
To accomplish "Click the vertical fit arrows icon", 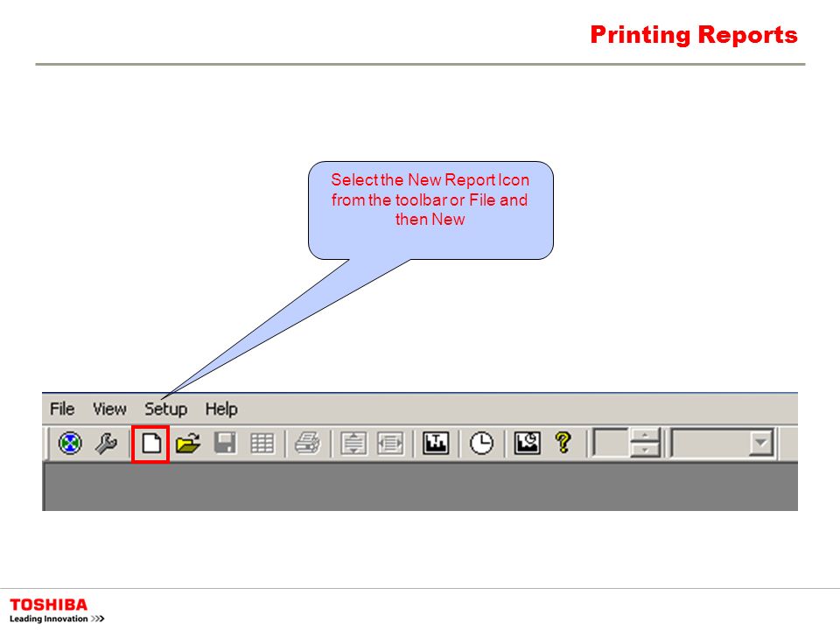I will click(x=353, y=444).
